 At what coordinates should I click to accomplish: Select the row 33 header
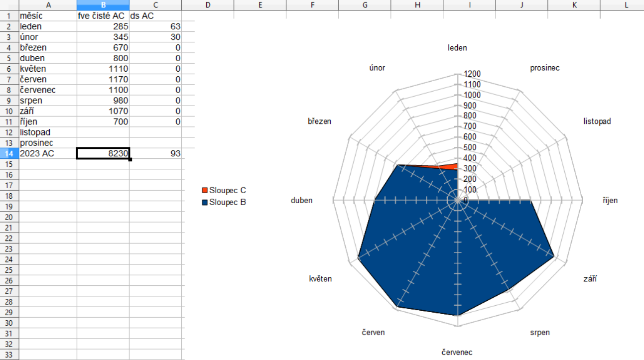tap(9, 355)
